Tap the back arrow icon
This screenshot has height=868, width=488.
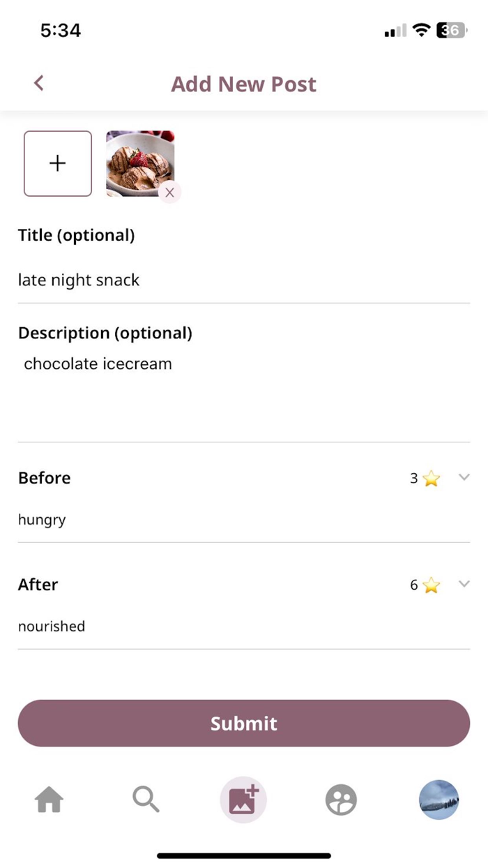coord(39,83)
